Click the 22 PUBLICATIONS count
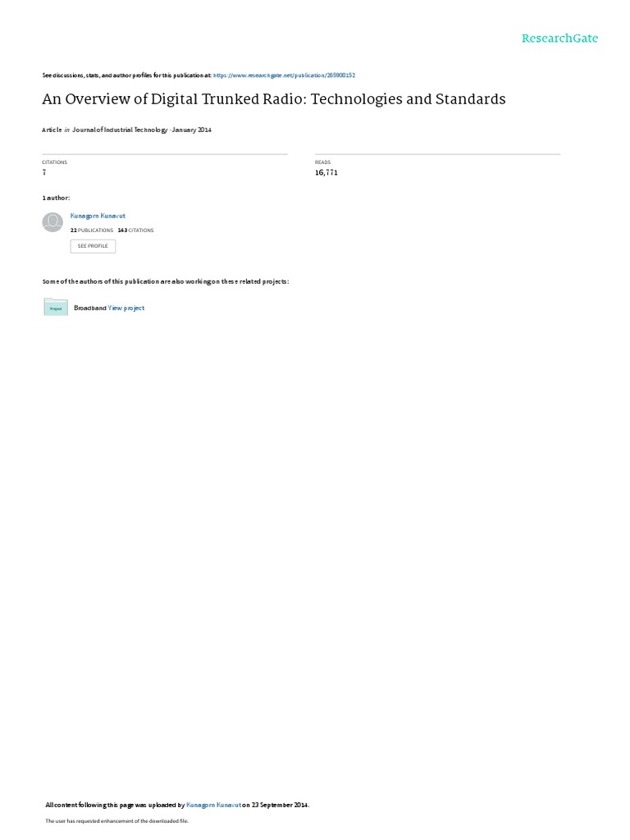 (x=92, y=231)
